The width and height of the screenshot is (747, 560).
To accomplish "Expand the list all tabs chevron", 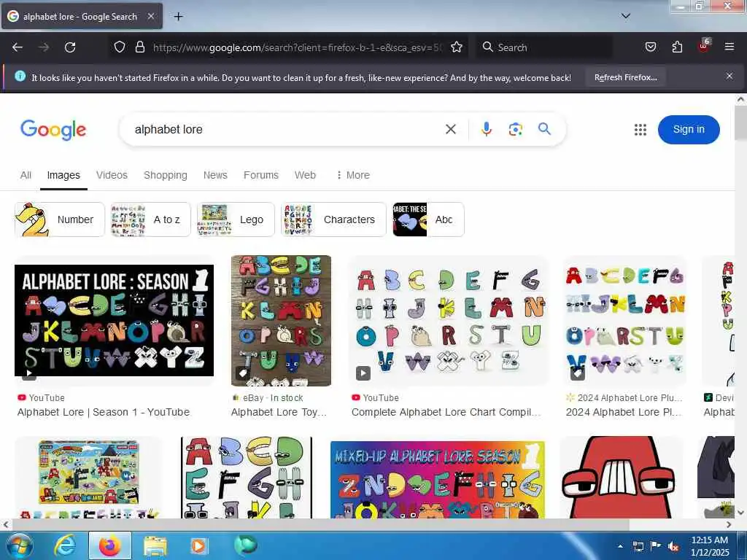I will [x=626, y=16].
